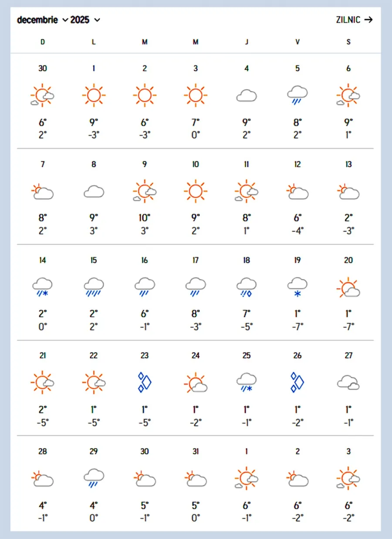Click the mostly sunny icon on December 21

tap(43, 382)
